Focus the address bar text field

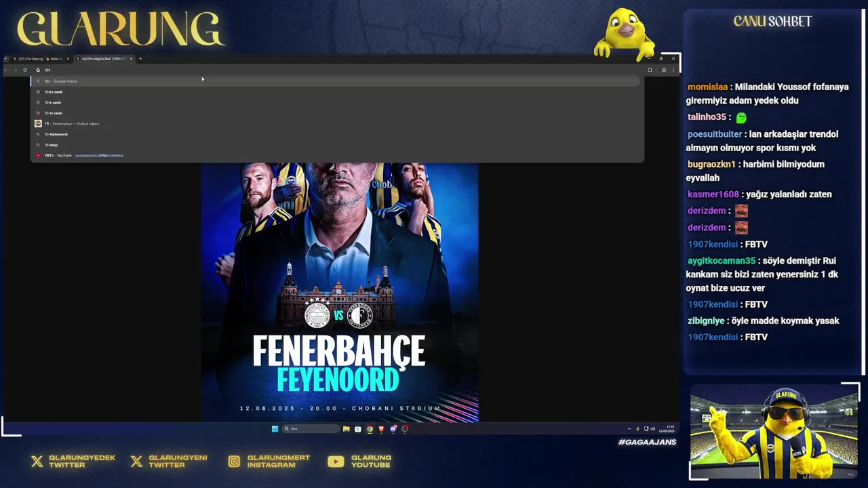click(x=337, y=70)
